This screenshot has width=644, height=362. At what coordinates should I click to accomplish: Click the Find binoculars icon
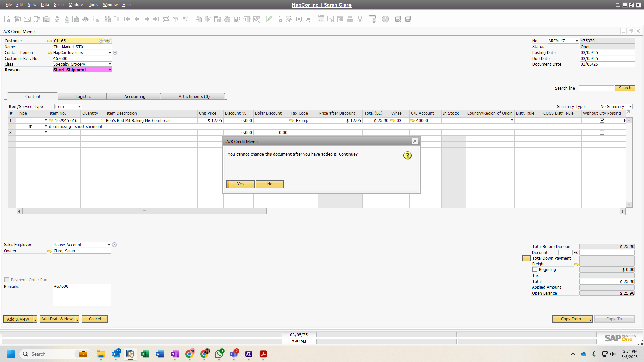(x=108, y=19)
